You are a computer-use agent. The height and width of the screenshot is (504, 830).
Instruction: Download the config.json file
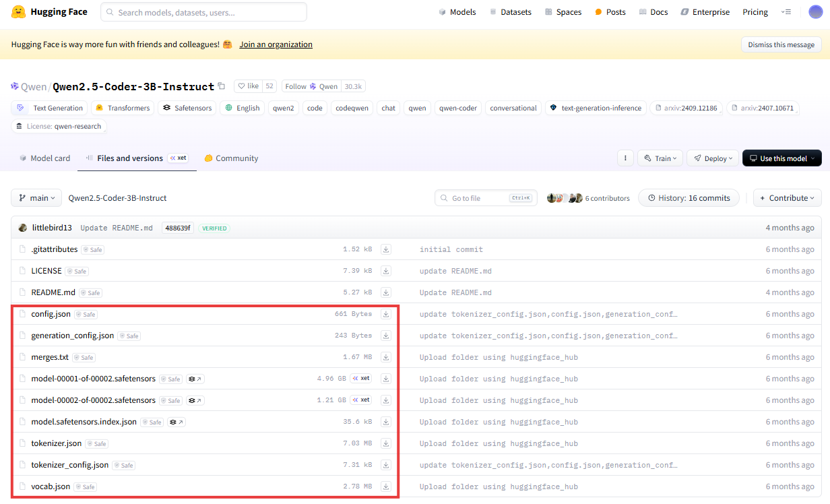pos(386,314)
